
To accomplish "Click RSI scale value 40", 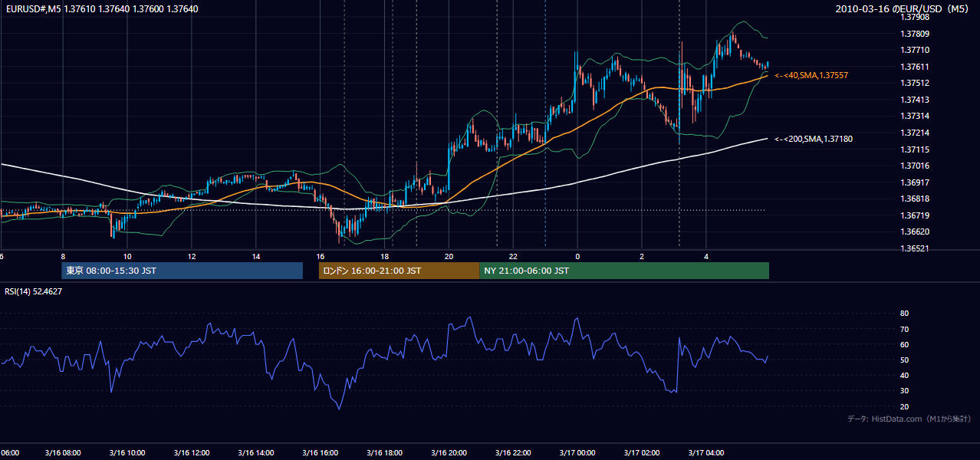I will (x=904, y=375).
